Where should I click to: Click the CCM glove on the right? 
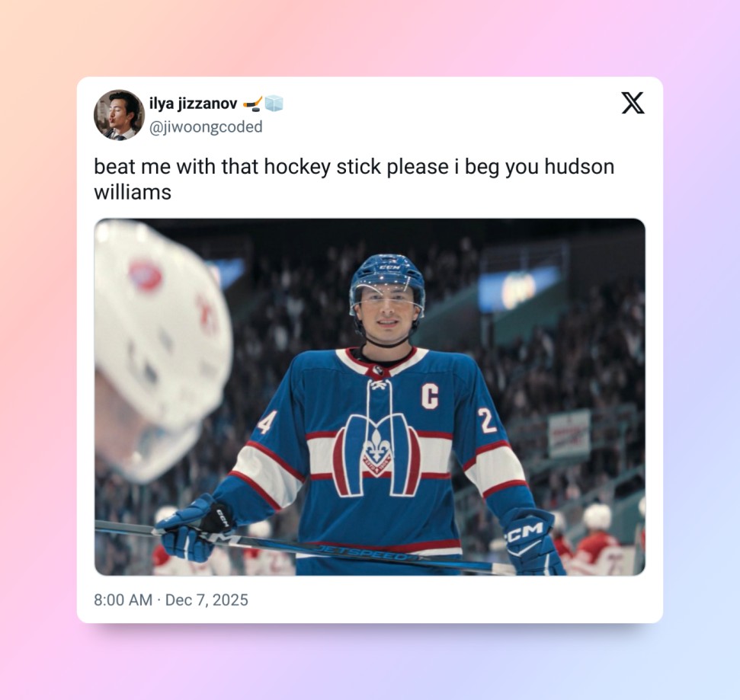532,541
